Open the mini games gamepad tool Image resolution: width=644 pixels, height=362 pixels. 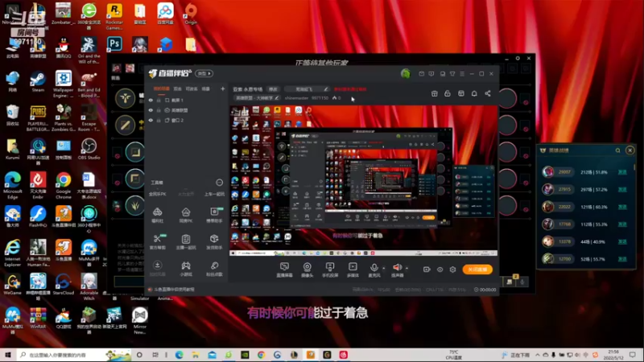tap(186, 268)
